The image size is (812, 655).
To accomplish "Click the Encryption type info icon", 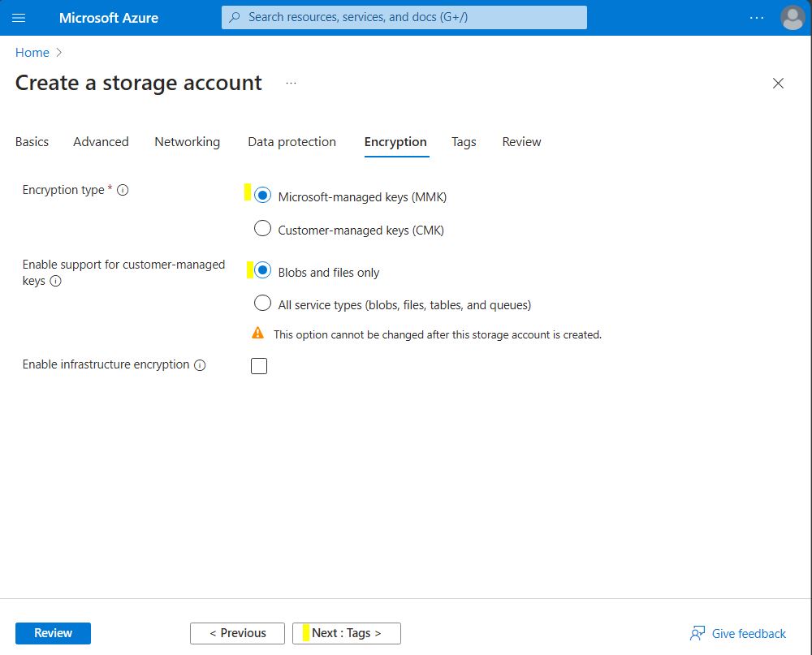I will 123,190.
